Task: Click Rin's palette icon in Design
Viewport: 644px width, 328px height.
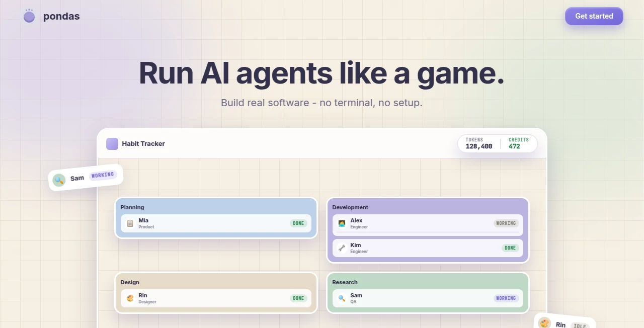Action: point(130,298)
